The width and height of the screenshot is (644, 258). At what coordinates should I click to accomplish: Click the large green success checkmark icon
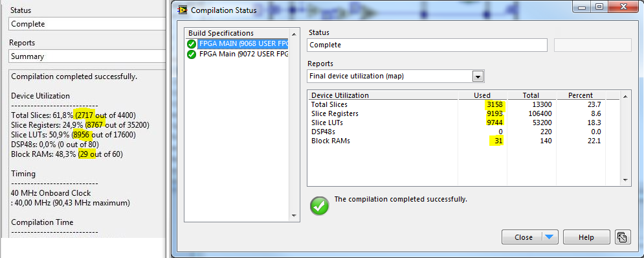(x=320, y=205)
